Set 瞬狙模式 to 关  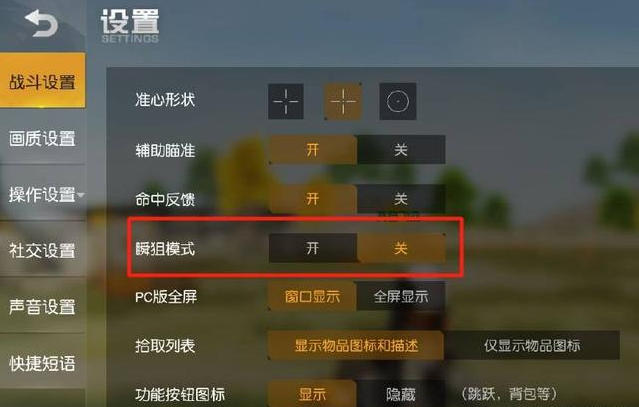[x=401, y=248]
